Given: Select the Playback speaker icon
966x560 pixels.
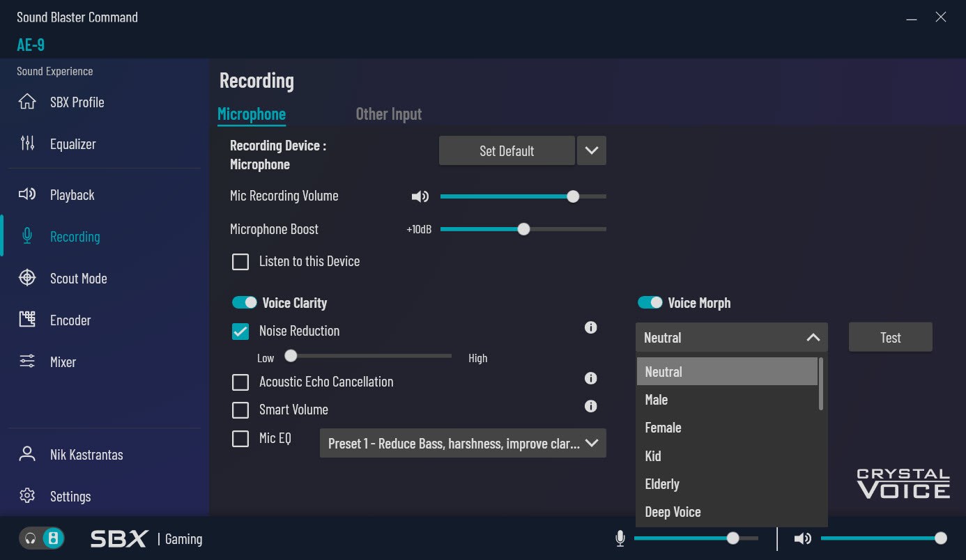Looking at the screenshot, I should point(27,194).
